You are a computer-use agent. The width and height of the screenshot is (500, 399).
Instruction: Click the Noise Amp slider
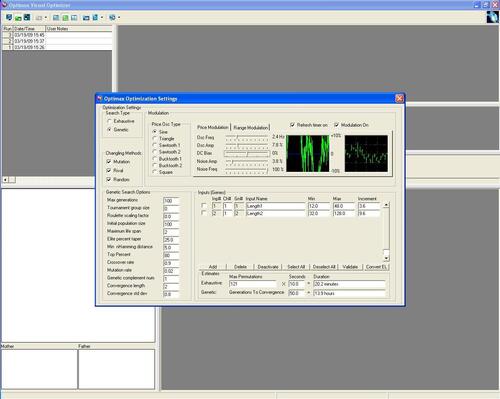[247, 161]
